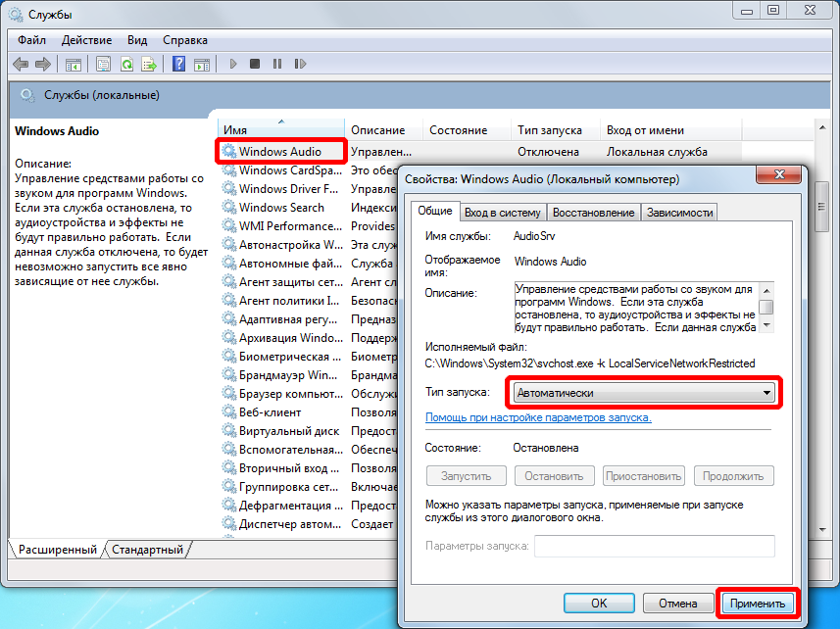
Task: Click the Продолжить service button
Action: point(733,476)
